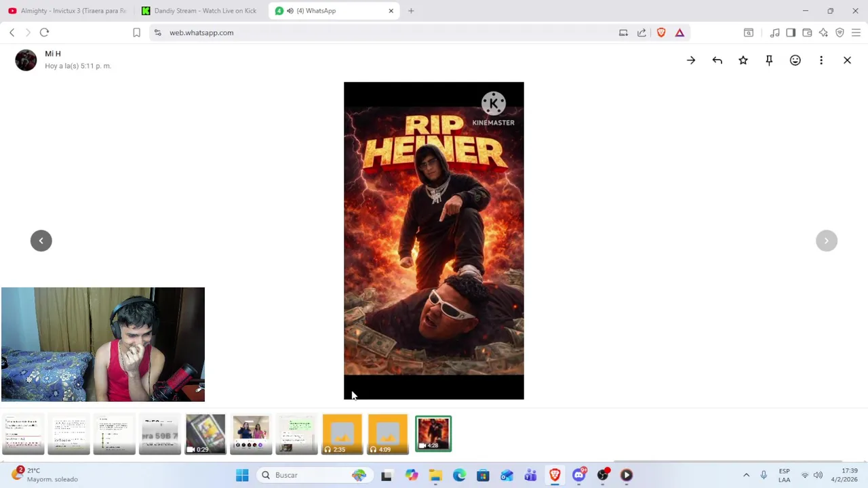Viewport: 868px width, 488px height.
Task: Share this page via share icon
Action: [642, 33]
